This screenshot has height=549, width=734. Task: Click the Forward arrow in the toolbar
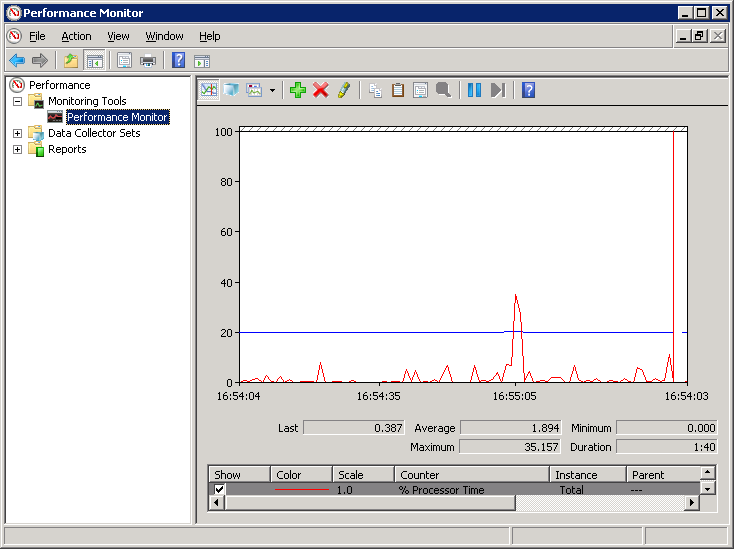pos(40,60)
